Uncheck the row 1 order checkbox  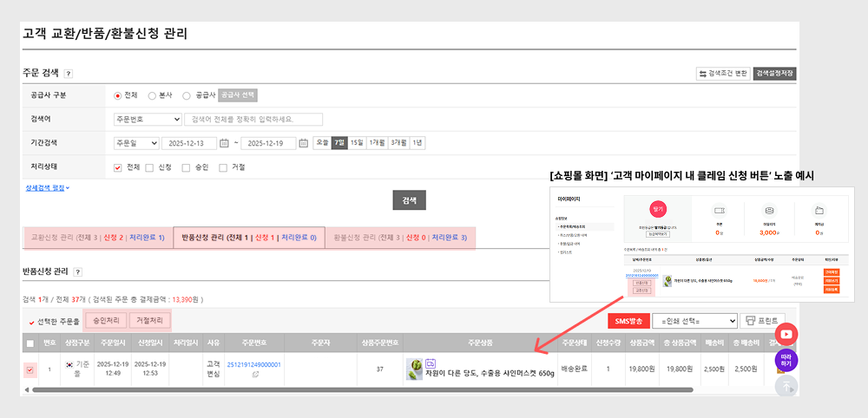coord(30,369)
